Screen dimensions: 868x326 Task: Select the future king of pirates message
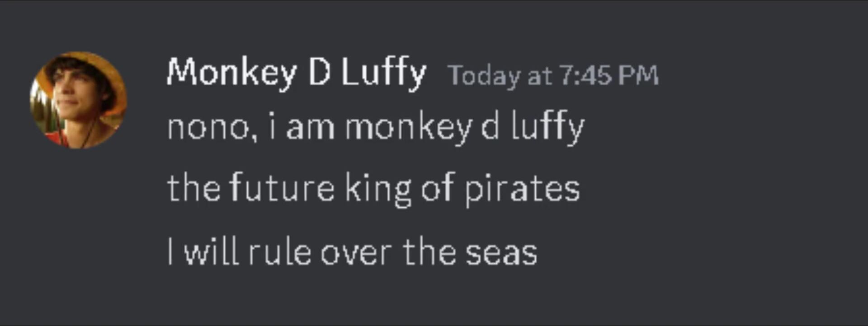[373, 188]
